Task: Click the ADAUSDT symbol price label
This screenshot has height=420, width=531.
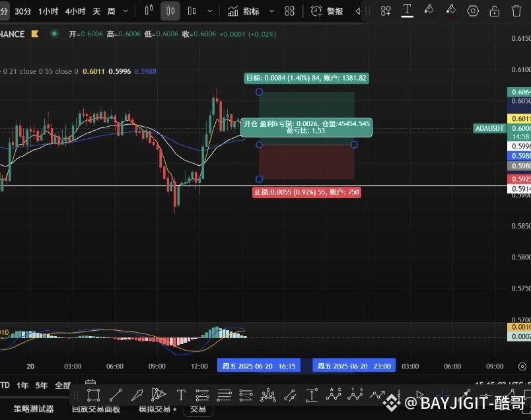Action: tap(489, 128)
